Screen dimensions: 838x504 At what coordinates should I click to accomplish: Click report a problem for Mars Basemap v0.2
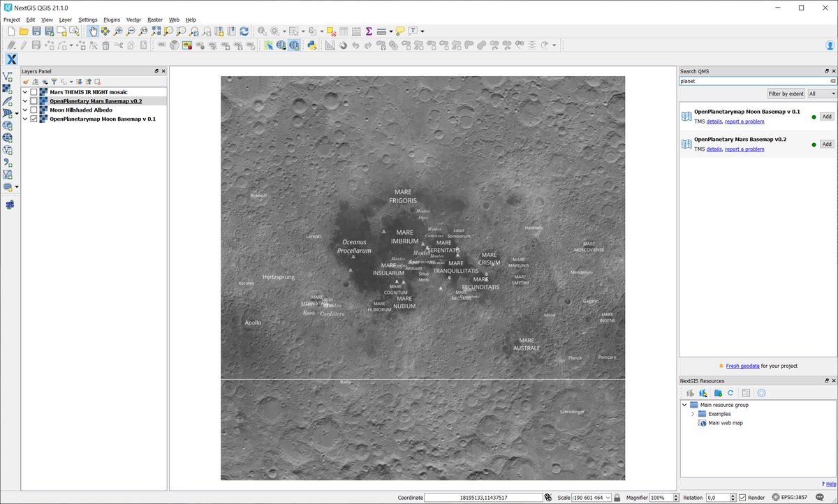click(x=744, y=149)
